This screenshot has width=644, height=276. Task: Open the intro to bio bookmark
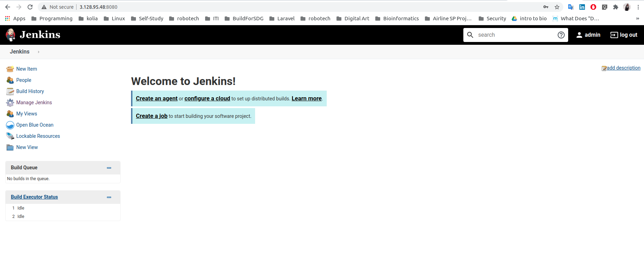tap(529, 19)
